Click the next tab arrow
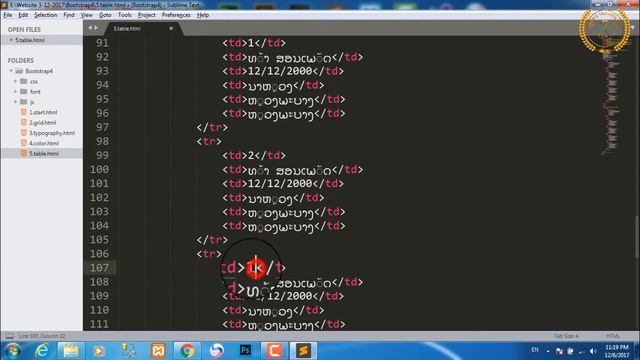 [x=96, y=28]
